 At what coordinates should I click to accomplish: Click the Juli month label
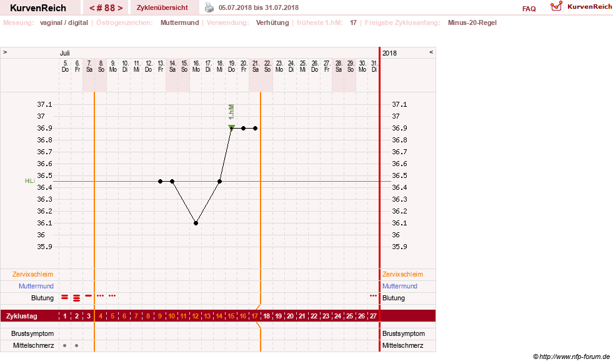(x=65, y=53)
